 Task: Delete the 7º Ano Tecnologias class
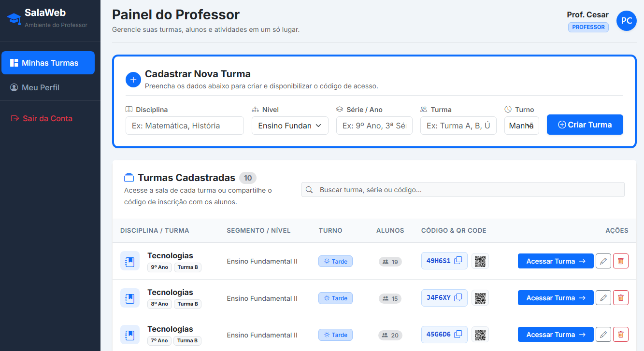pyautogui.click(x=621, y=335)
